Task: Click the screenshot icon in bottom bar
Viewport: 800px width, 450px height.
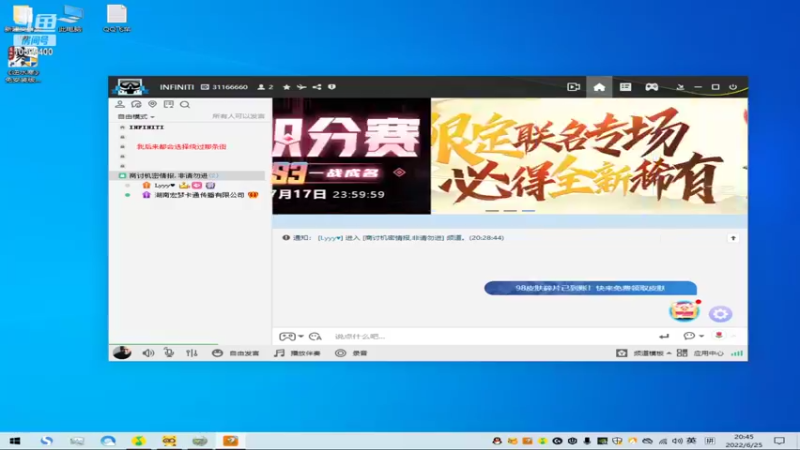Action: [621, 353]
